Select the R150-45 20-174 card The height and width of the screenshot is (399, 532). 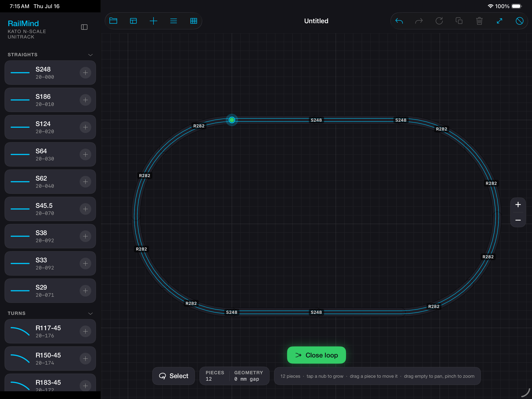(x=50, y=359)
